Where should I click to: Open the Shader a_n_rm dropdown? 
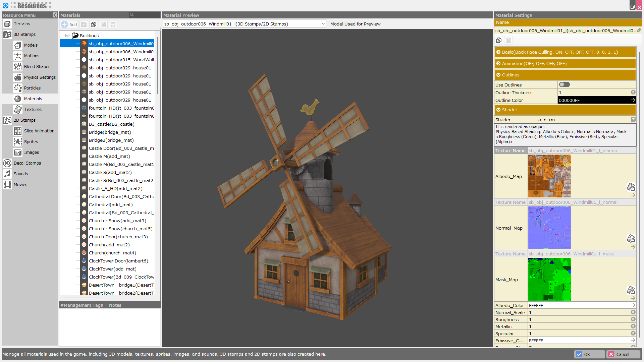click(x=633, y=120)
